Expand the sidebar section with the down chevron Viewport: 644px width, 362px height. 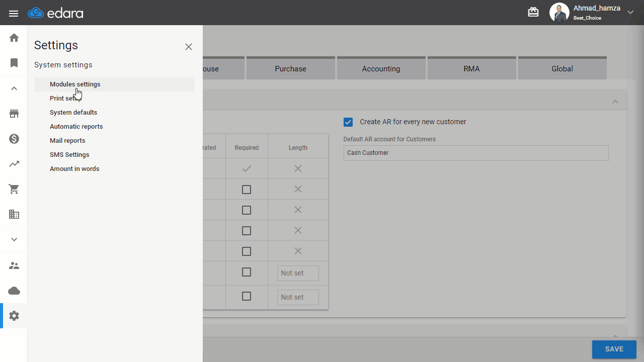[x=14, y=239]
